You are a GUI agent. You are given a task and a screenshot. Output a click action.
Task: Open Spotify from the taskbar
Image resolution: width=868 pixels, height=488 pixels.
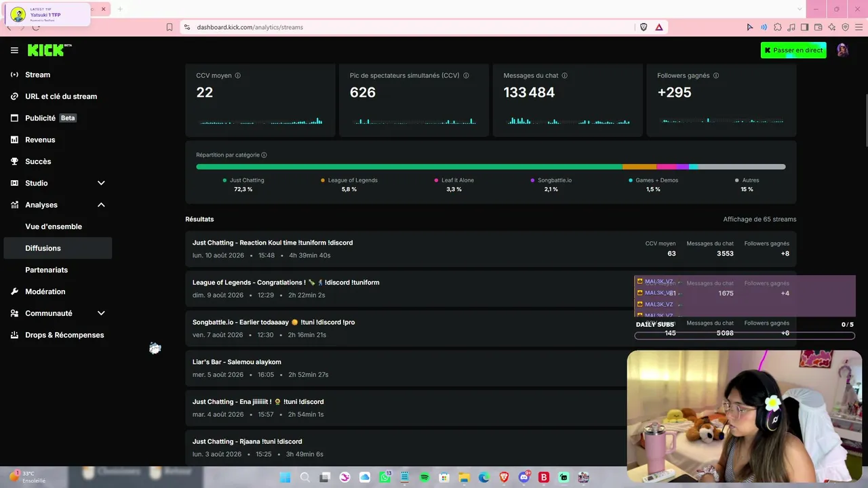coord(425,477)
